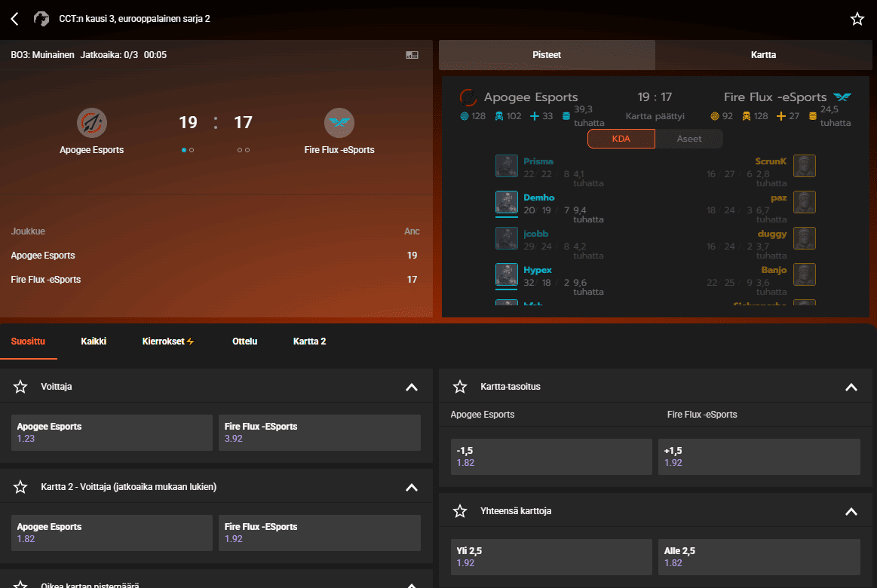The image size is (877, 588).
Task: Click the player name Hypex
Action: pos(538,270)
